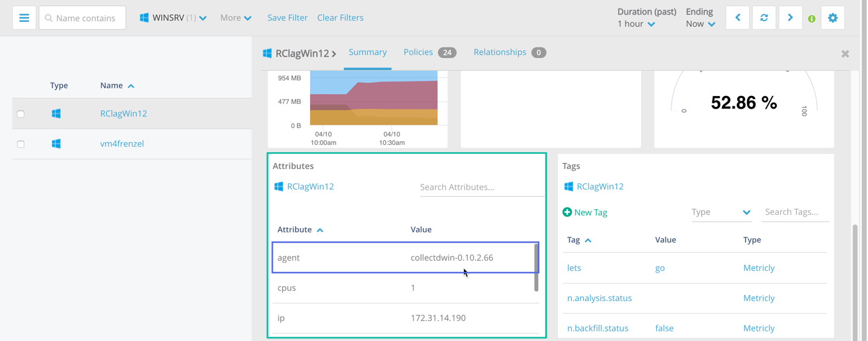Click the Type column header
This screenshot has height=341, width=868.
tap(59, 86)
